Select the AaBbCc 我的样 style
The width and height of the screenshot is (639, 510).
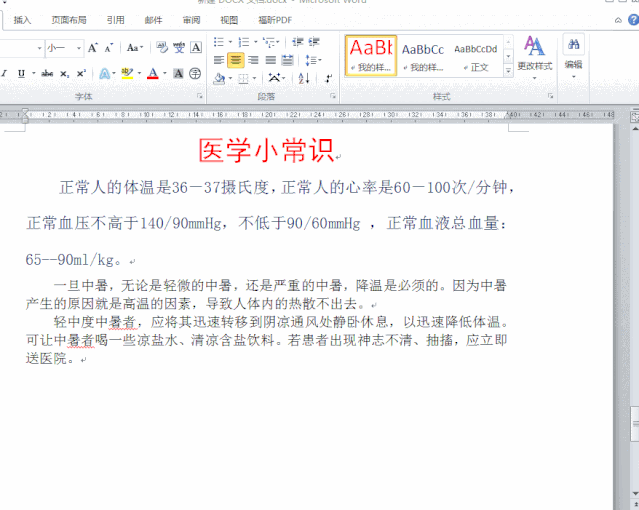click(423, 56)
